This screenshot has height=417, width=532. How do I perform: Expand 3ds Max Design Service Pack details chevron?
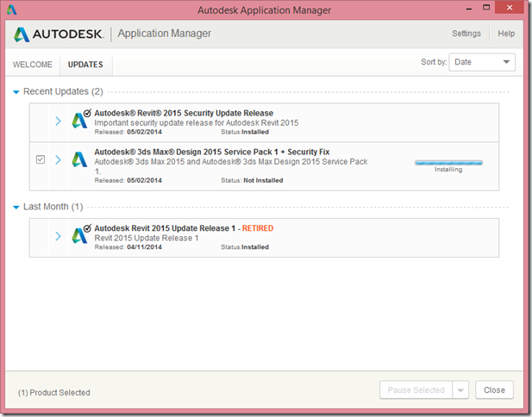click(59, 159)
